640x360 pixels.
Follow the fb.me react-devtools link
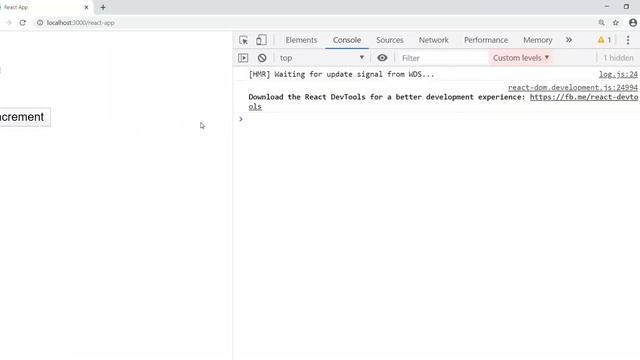(x=584, y=97)
